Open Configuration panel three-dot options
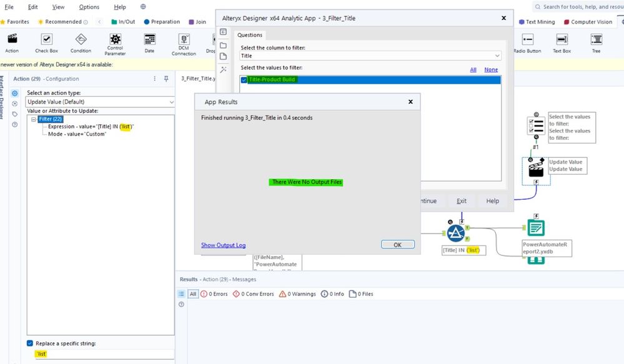Viewport: 624px width, 364px height. [x=155, y=79]
